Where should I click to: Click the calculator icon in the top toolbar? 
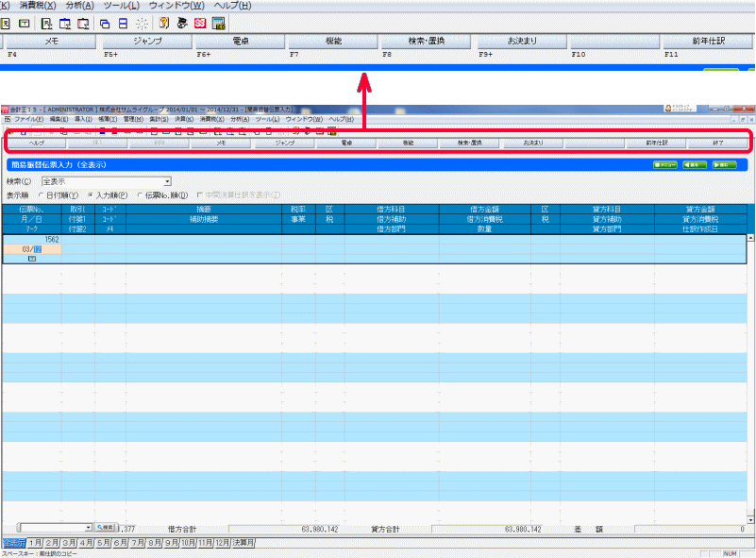(219, 23)
